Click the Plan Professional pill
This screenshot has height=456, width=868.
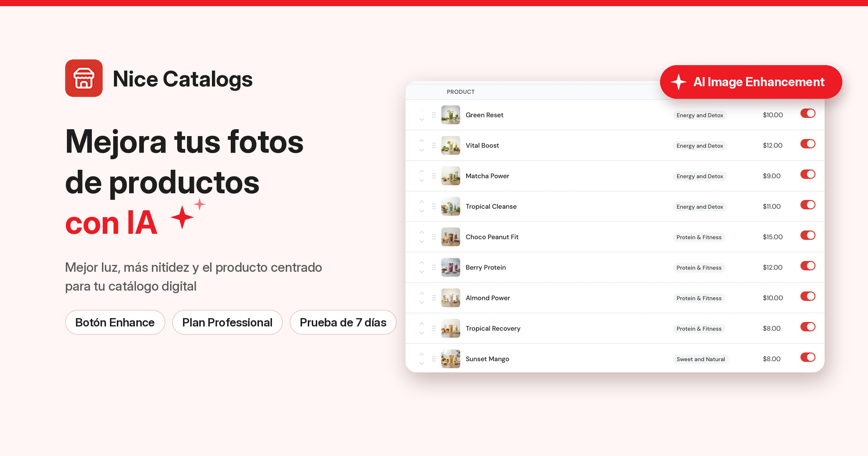(x=227, y=322)
